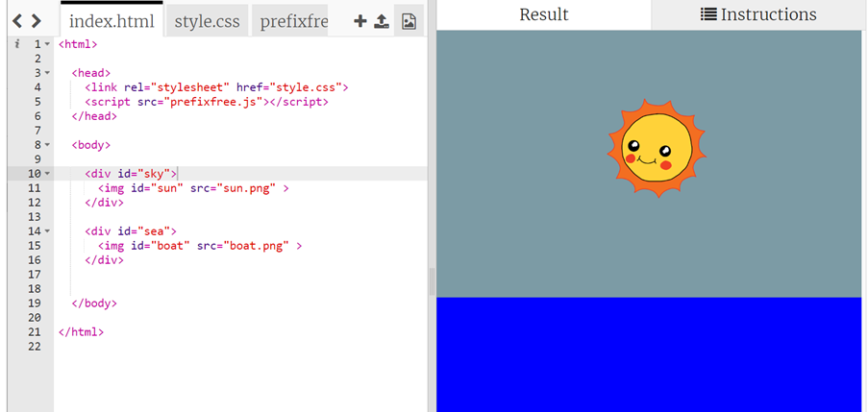Place cursor in img id="boat" line
Image resolution: width=868 pixels, height=412 pixels.
[200, 246]
